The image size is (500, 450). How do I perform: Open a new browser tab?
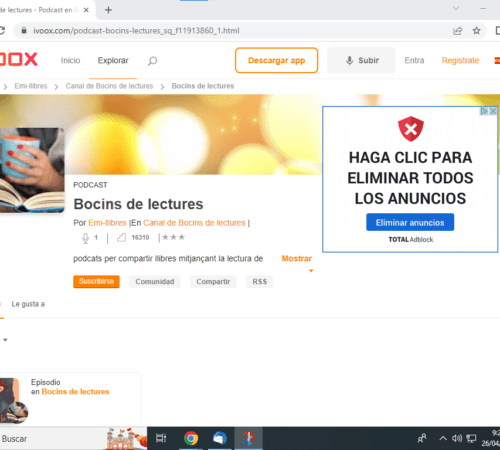pos(108,10)
